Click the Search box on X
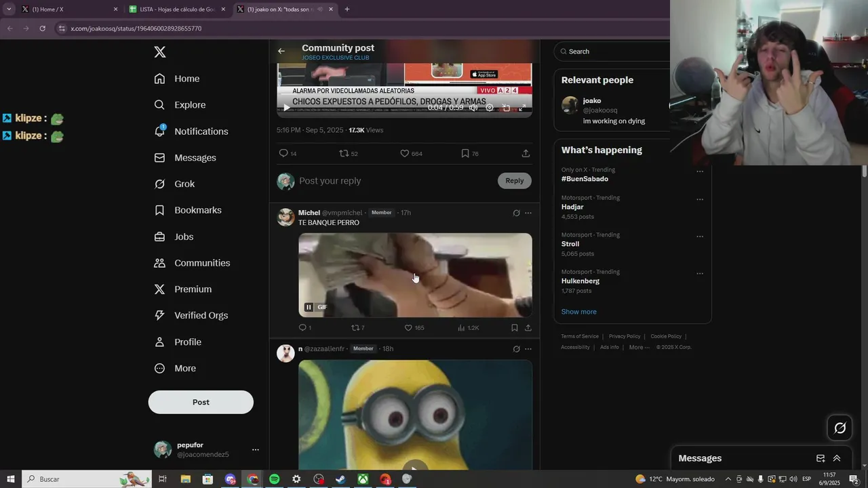 [x=614, y=52]
